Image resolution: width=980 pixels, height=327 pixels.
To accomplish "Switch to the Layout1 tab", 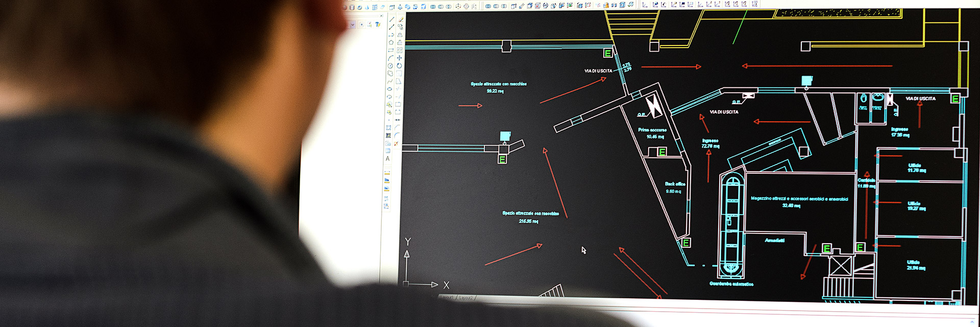I will point(447,297).
